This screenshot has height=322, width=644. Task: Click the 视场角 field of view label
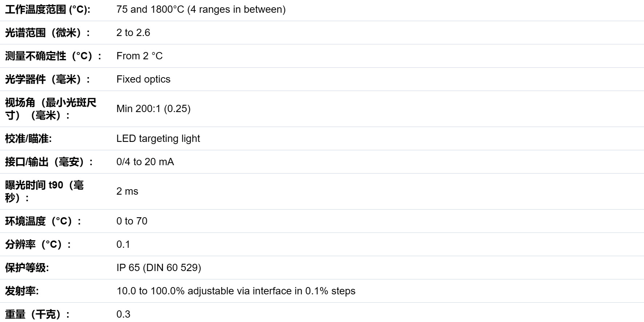(51, 109)
